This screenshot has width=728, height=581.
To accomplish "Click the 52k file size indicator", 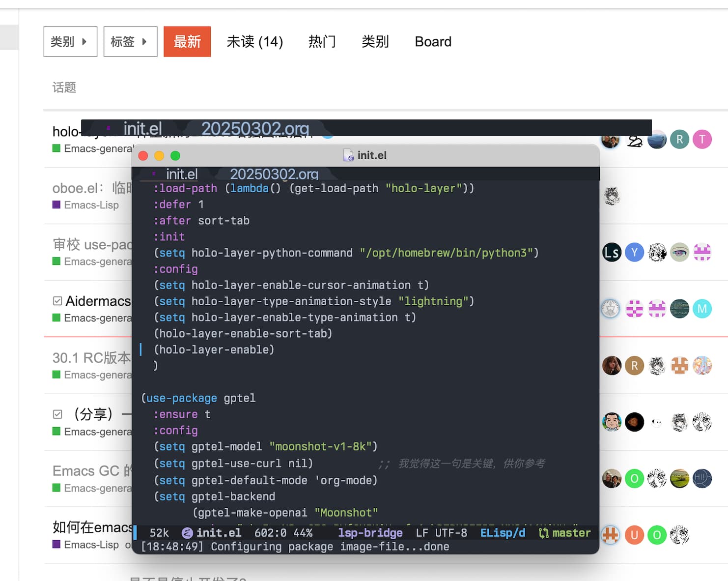I will coord(159,533).
